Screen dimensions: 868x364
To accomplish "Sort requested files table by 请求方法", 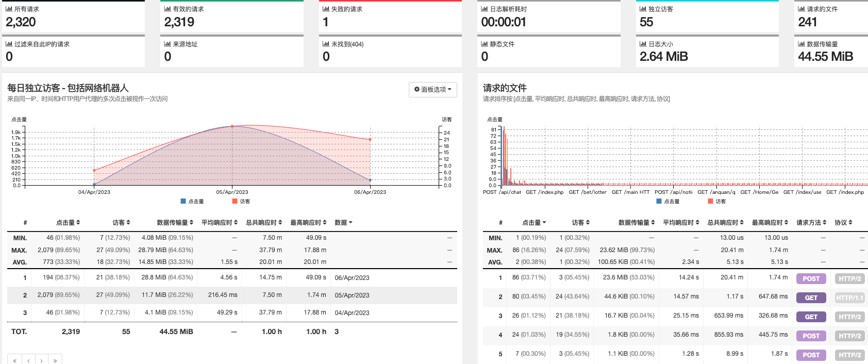I will 811,223.
